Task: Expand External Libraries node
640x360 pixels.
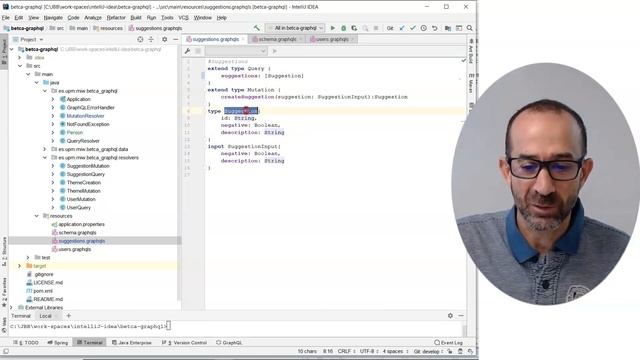Action: 11,307
